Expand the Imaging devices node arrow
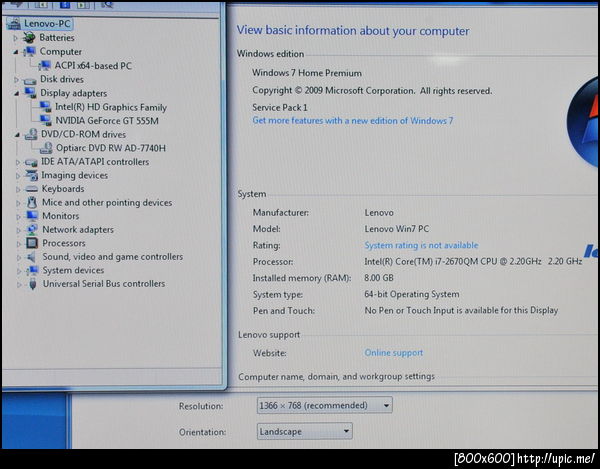The image size is (600, 469). (18, 176)
